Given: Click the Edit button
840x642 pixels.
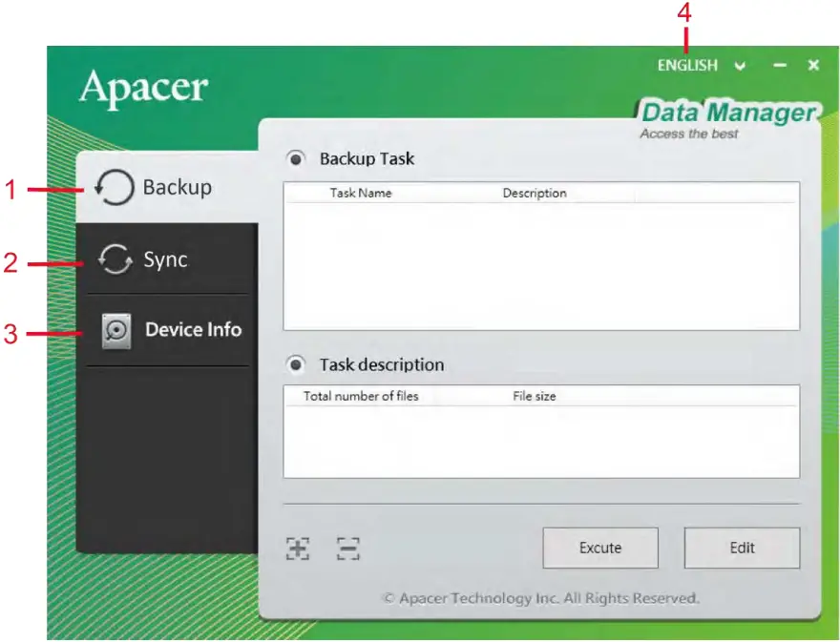Looking at the screenshot, I should click(x=742, y=548).
